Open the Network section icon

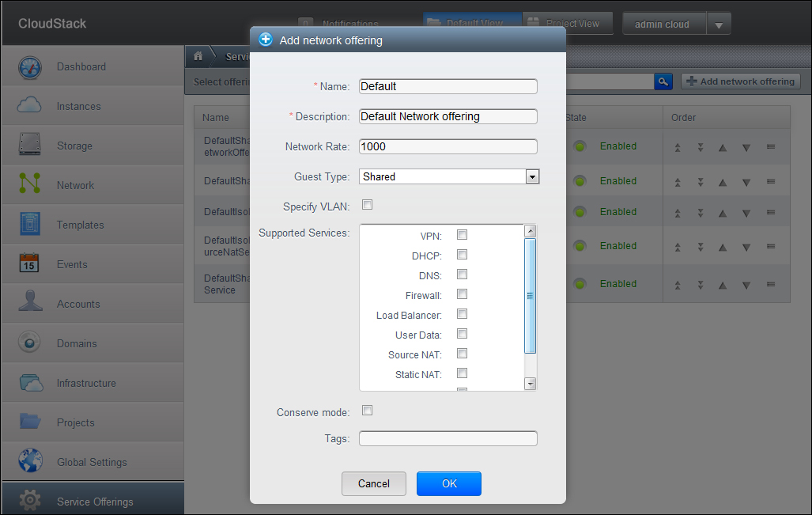[30, 185]
